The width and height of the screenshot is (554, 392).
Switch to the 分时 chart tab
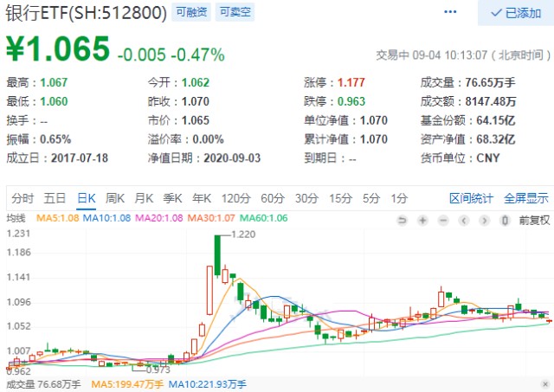23,198
